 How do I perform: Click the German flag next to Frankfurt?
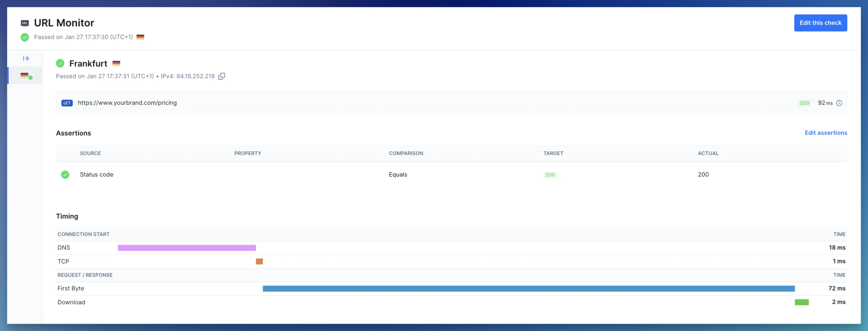tap(117, 63)
